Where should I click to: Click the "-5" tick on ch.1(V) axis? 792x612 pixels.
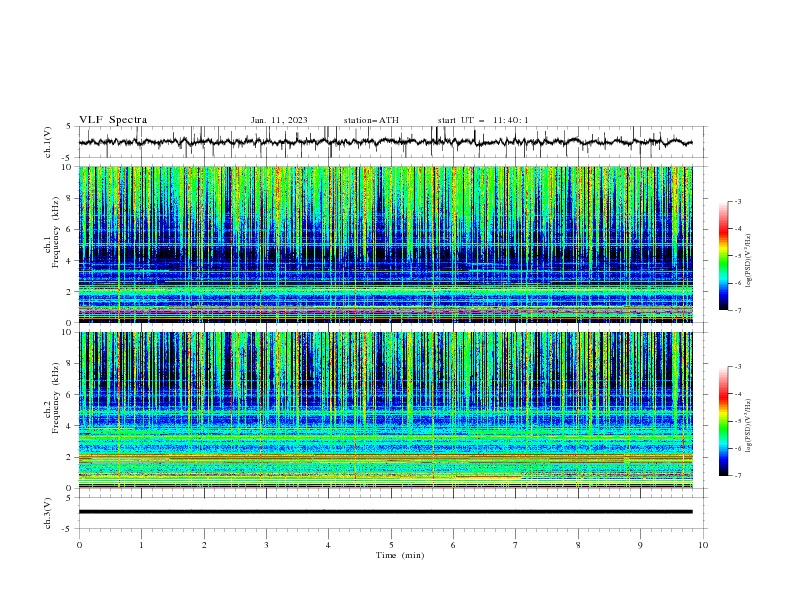(68, 158)
